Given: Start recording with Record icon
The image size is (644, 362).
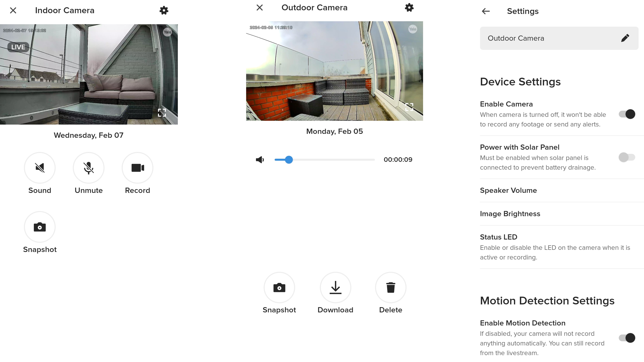Looking at the screenshot, I should 138,168.
